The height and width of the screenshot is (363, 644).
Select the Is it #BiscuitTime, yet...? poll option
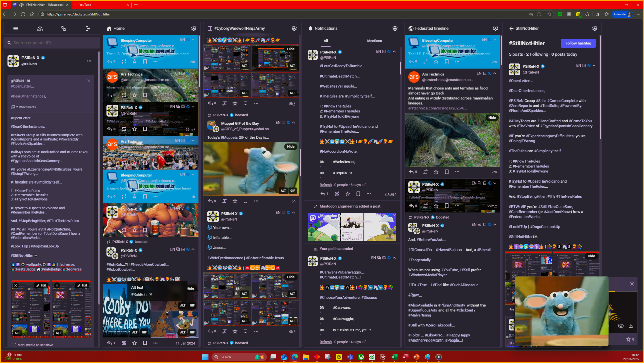click(352, 330)
